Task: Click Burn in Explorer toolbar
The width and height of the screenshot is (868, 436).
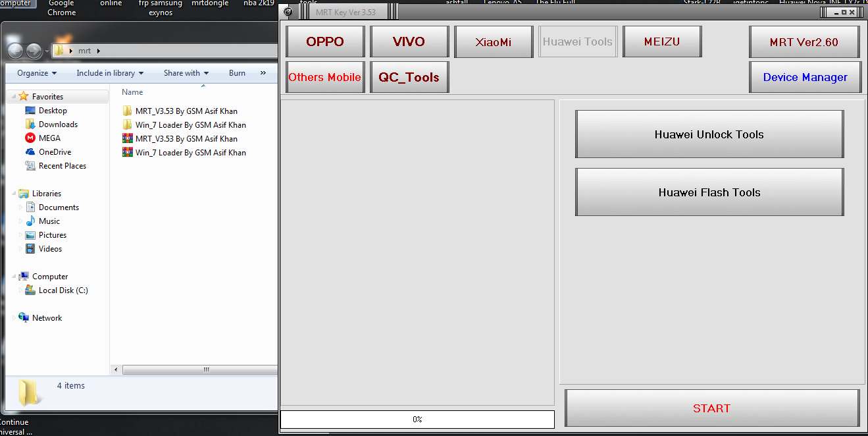Action: [x=237, y=73]
